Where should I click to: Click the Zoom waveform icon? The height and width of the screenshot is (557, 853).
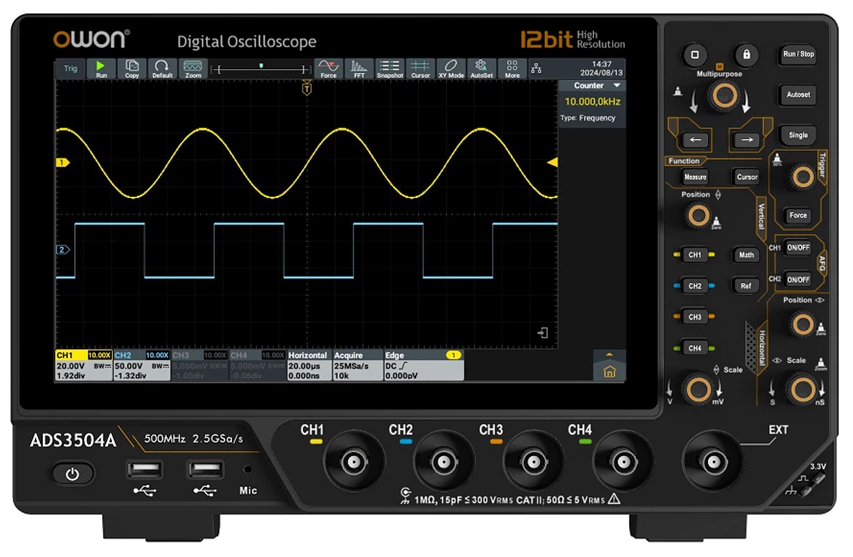[x=193, y=68]
